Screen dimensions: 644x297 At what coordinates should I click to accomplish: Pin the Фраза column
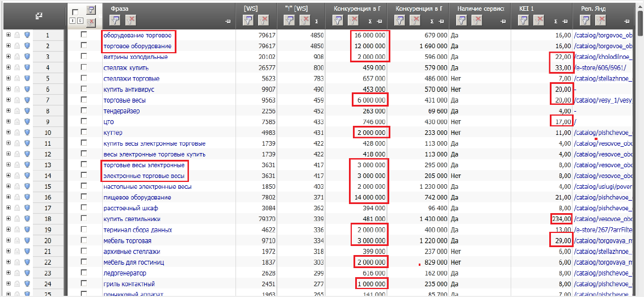tap(228, 21)
